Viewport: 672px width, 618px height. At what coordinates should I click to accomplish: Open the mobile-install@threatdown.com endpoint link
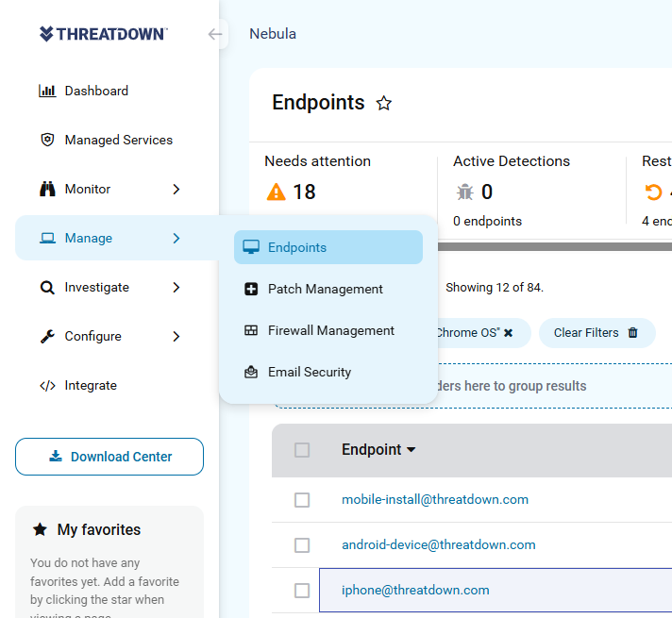point(435,499)
